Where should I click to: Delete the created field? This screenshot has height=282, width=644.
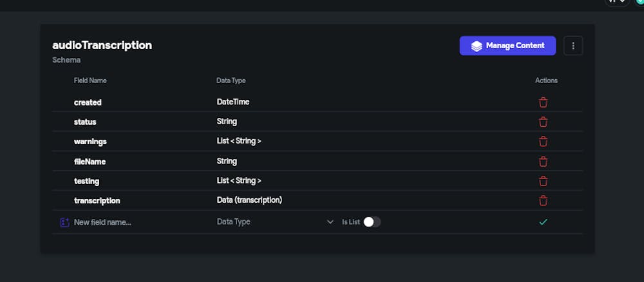[543, 102]
